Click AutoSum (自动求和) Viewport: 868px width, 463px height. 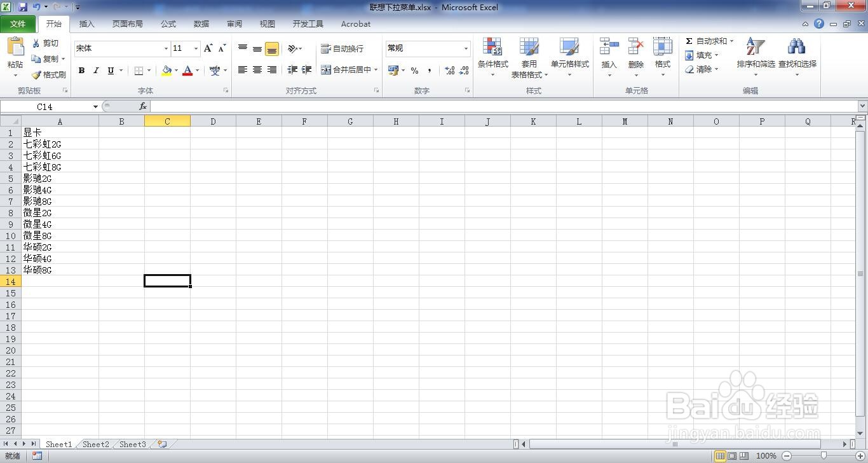pyautogui.click(x=705, y=41)
